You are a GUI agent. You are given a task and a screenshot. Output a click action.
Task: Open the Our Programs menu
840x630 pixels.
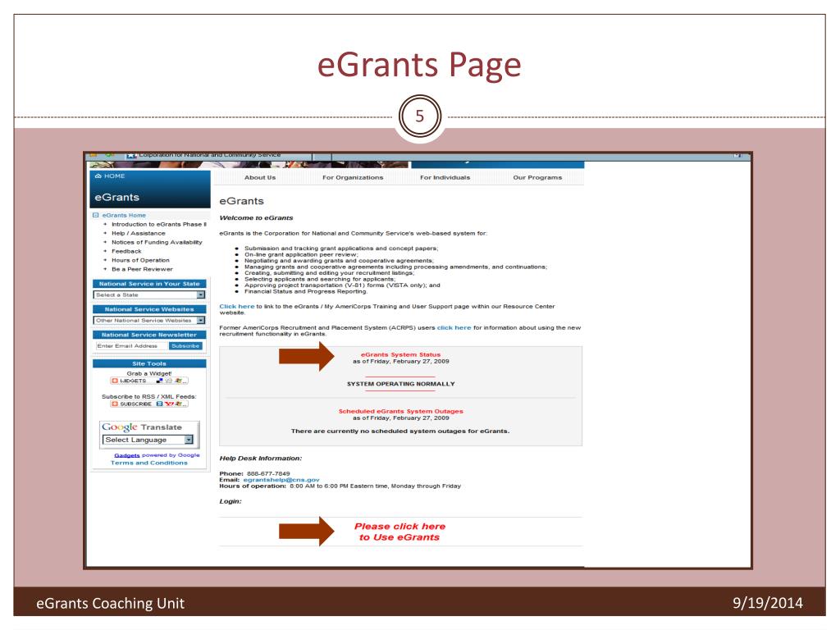tap(537, 177)
